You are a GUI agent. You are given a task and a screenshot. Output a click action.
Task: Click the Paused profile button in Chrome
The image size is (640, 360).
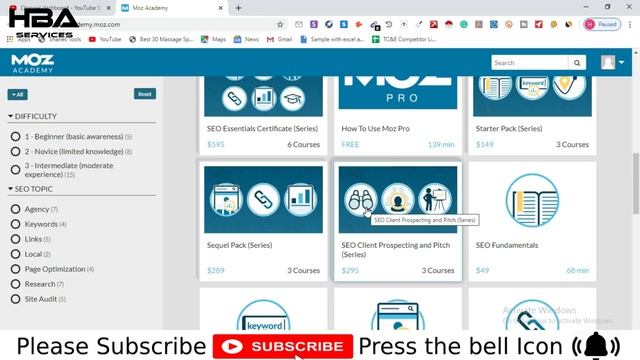click(602, 24)
